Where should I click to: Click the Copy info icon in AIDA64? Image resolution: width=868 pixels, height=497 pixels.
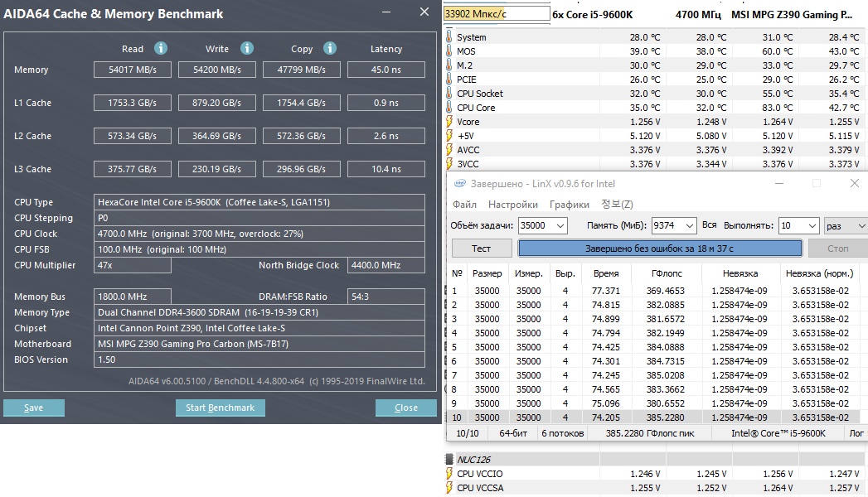pos(330,49)
